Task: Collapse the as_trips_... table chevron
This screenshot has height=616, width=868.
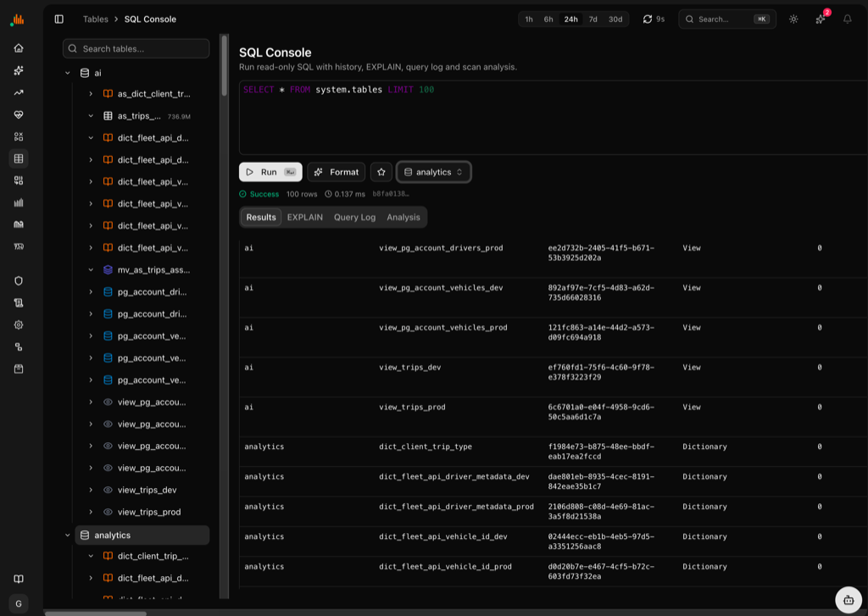Action: pyautogui.click(x=91, y=116)
